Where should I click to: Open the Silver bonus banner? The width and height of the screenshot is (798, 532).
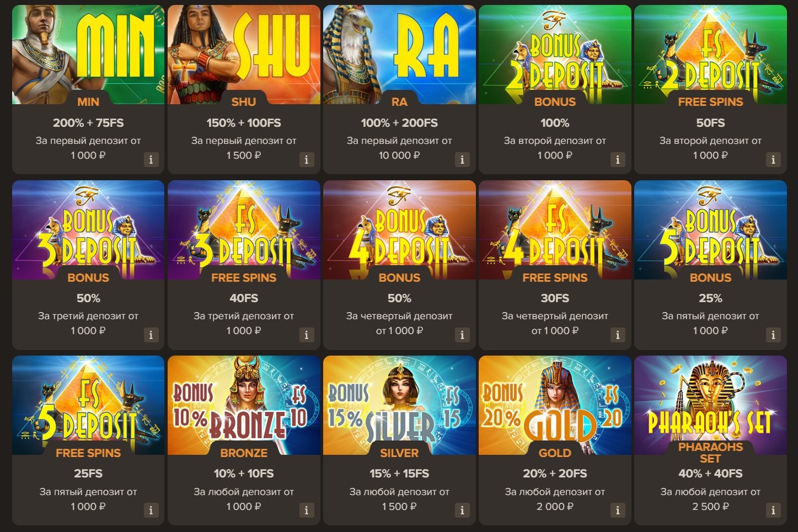pyautogui.click(x=399, y=405)
